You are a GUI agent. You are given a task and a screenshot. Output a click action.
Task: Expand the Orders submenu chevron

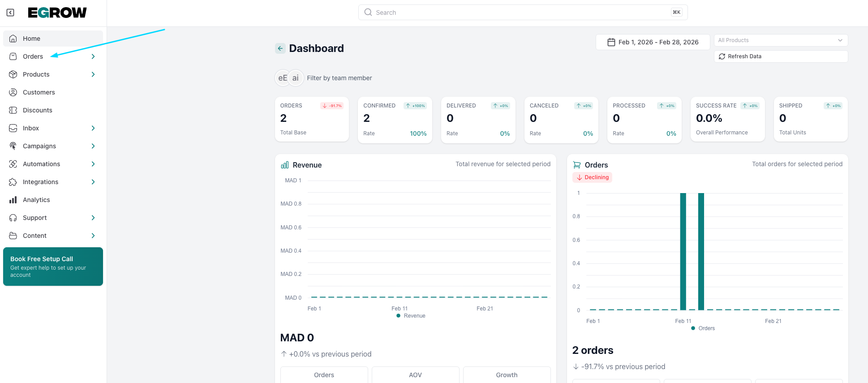coord(93,56)
